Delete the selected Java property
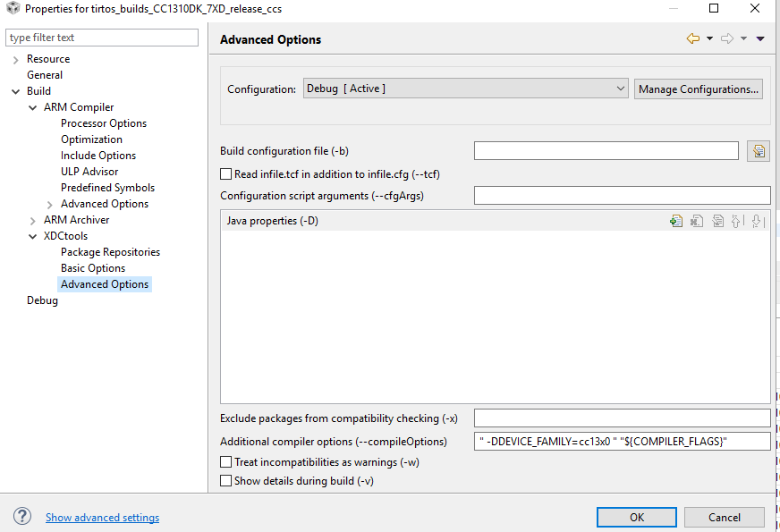Screen dimensions: 780x532 697,221
